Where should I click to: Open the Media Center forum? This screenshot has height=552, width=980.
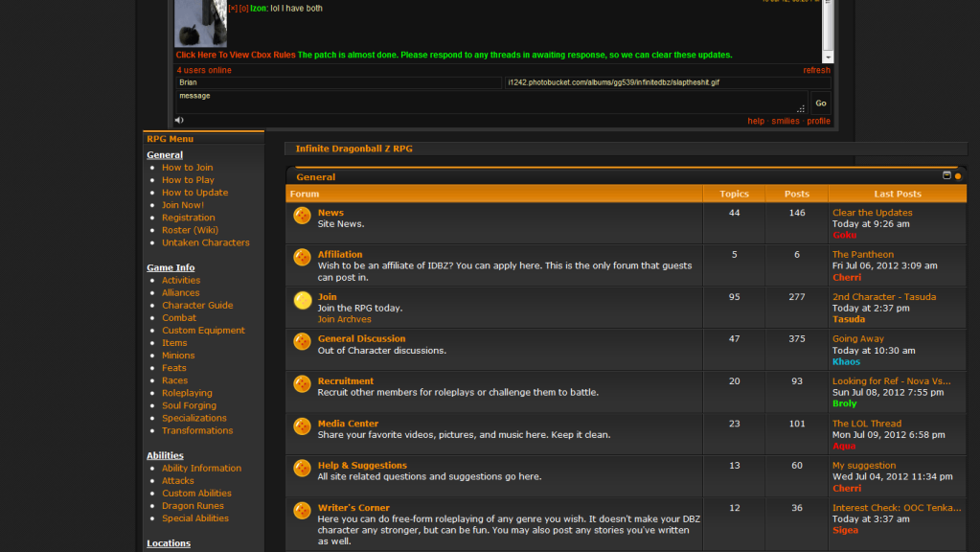[x=348, y=424]
